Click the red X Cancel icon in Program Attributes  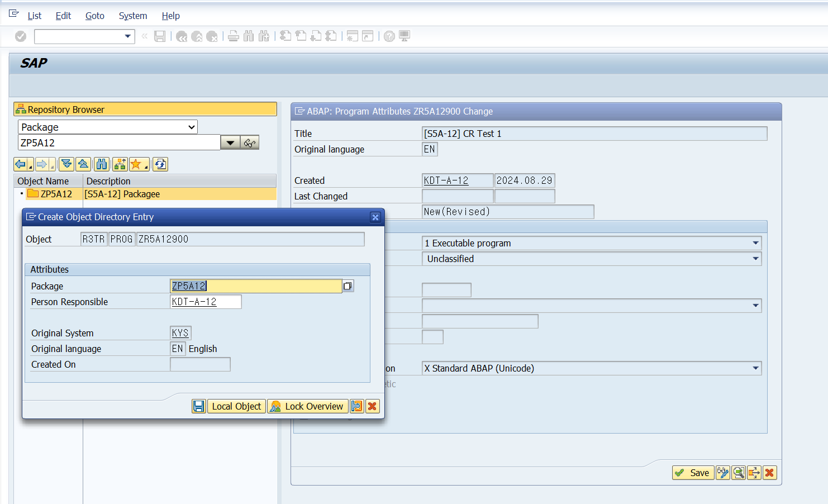(770, 473)
